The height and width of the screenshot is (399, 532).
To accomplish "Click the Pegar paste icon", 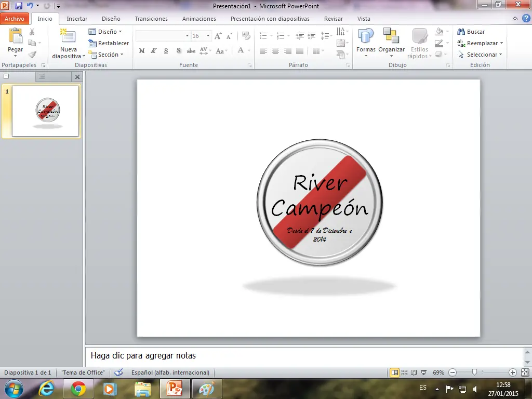I will tap(15, 35).
